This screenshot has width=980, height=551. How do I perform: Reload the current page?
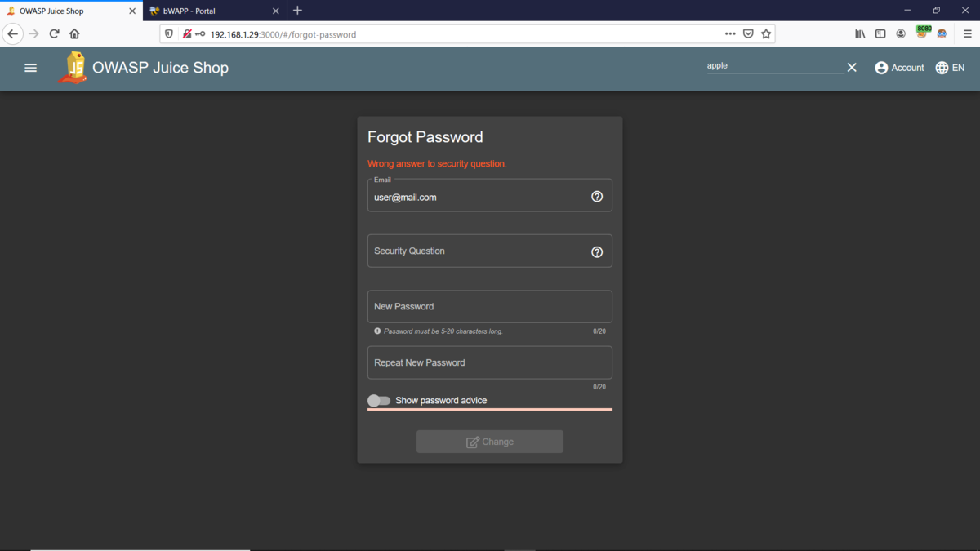click(x=54, y=34)
